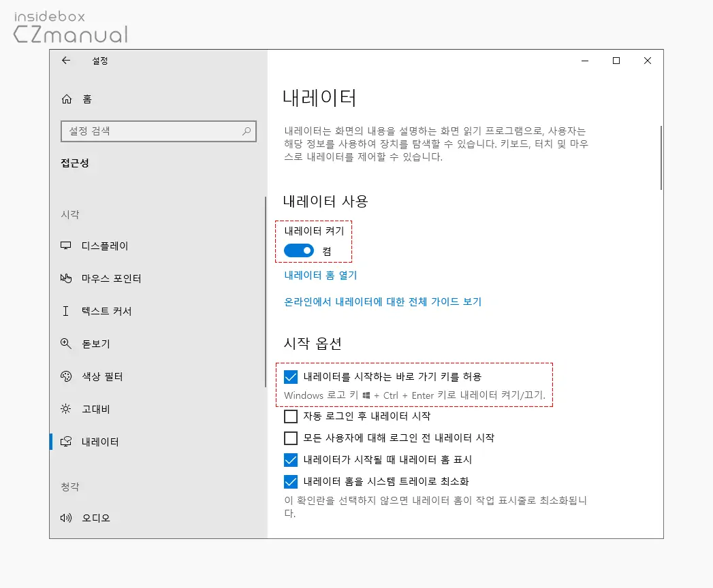Uncheck 내레이터를 시작하는 바로 가기 키를 허용

pyautogui.click(x=291, y=377)
